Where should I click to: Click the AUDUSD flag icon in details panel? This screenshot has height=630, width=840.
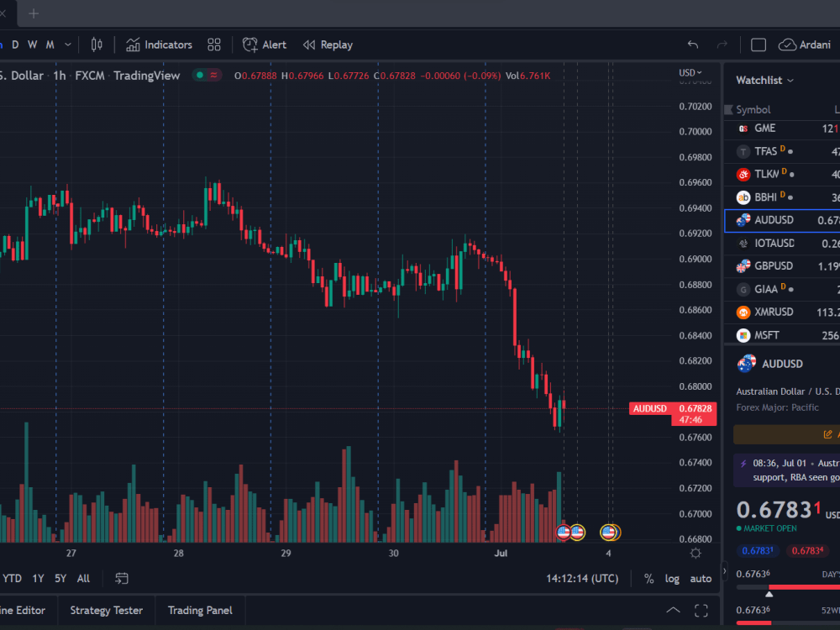click(746, 364)
